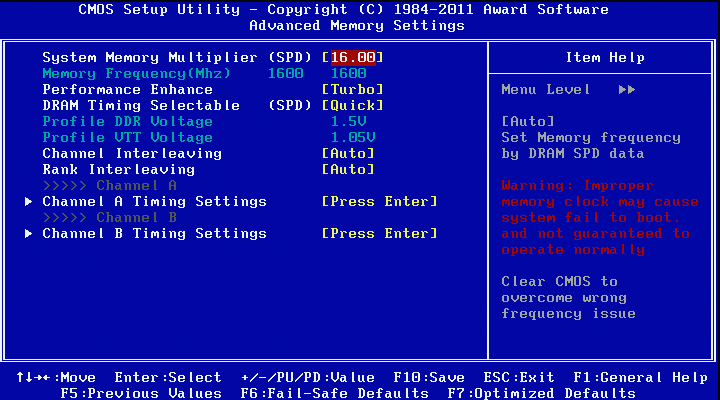Click F1:General Help in the footer
This screenshot has width=720, height=400.
640,377
